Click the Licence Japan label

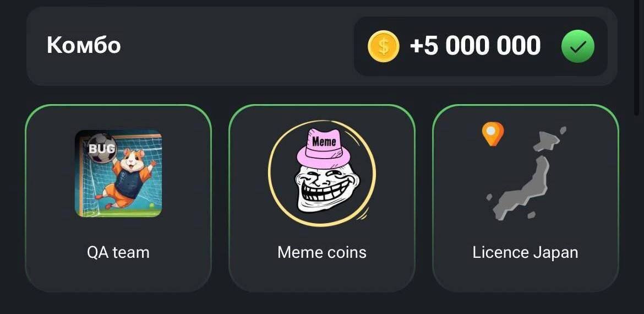[x=525, y=252]
